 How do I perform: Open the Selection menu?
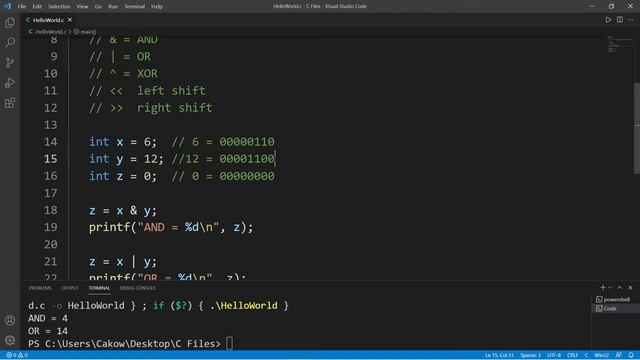pyautogui.click(x=59, y=7)
